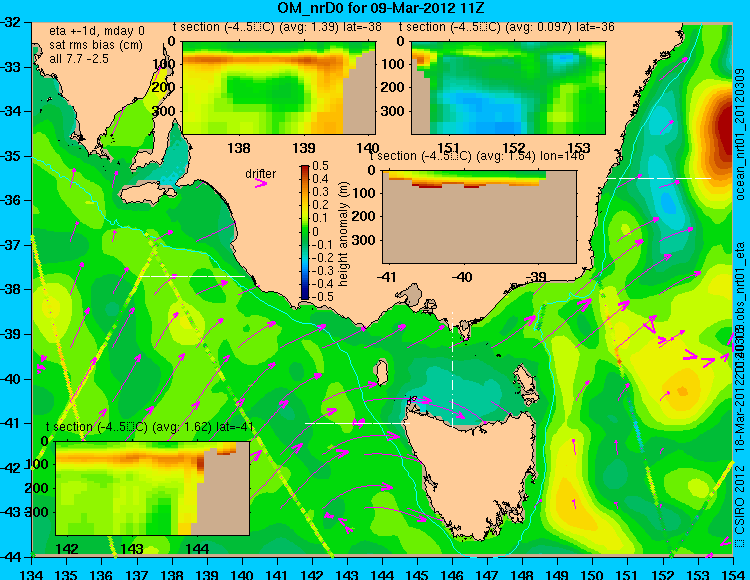
Task: Click the 'drifter' legend label
Action: 261,174
